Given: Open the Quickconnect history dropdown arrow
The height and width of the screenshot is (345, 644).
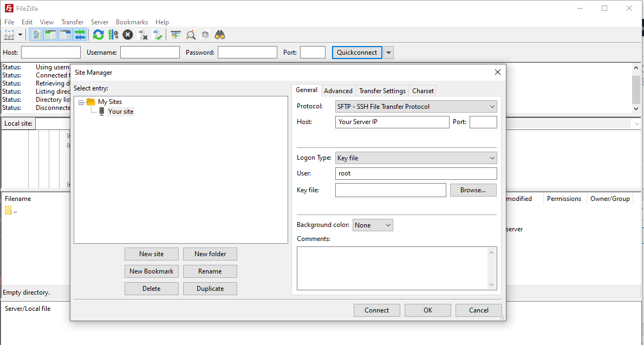Looking at the screenshot, I should point(388,53).
